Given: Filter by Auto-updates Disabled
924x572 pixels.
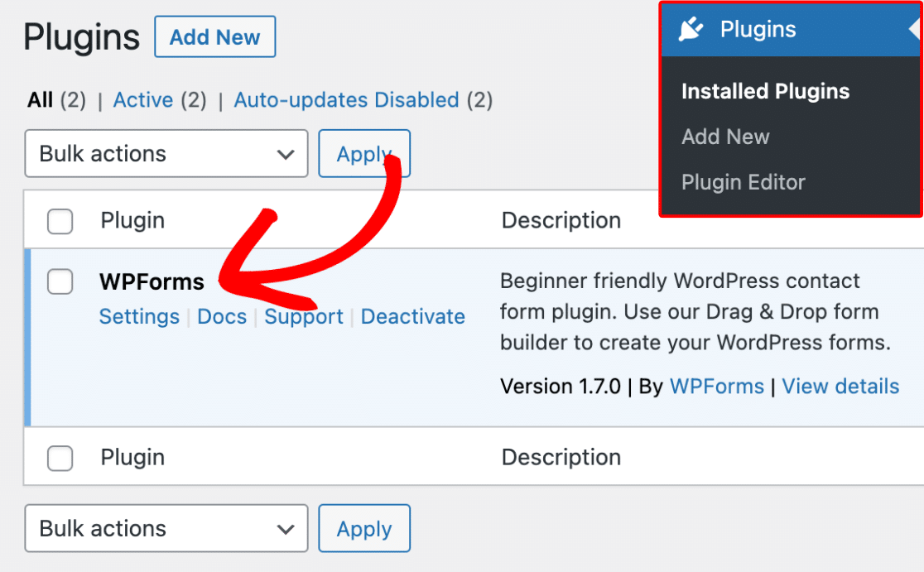Looking at the screenshot, I should pyautogui.click(x=346, y=101).
